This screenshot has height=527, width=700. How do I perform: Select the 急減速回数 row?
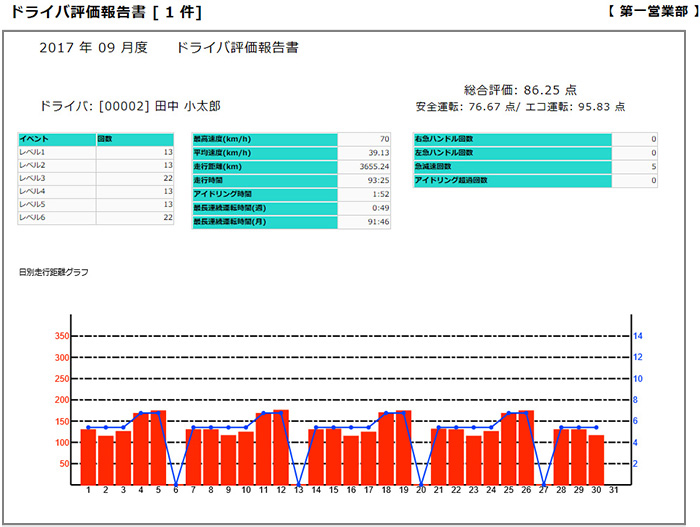point(535,166)
